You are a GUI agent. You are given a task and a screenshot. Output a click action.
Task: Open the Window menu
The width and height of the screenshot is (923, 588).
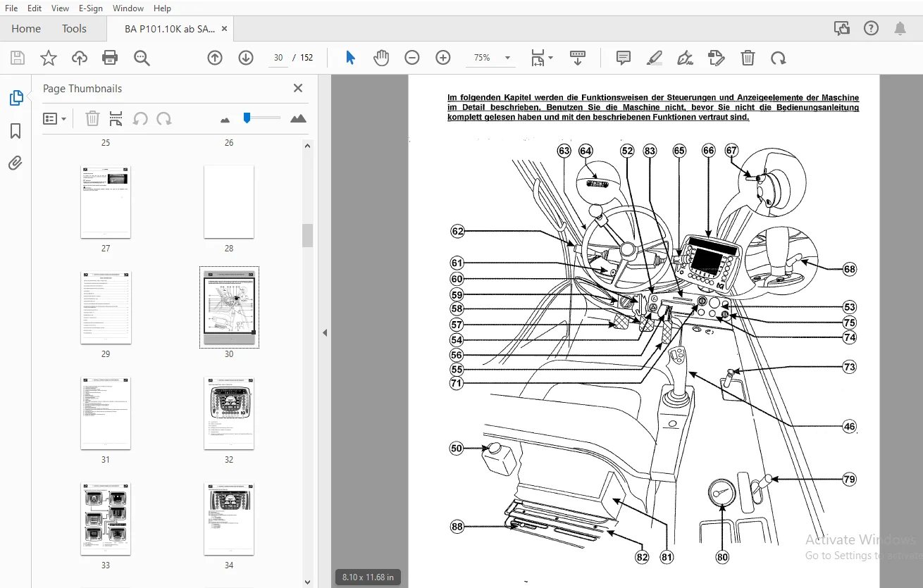click(x=128, y=8)
